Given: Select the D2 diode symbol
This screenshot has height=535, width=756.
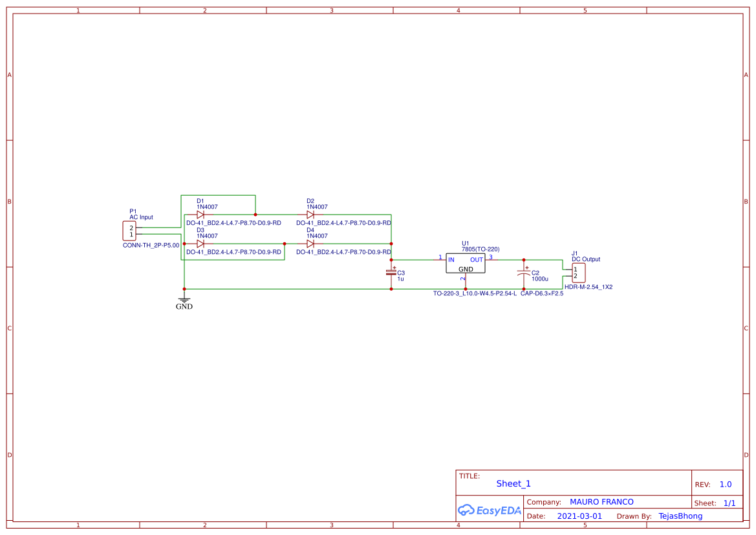Looking at the screenshot, I should (311, 213).
